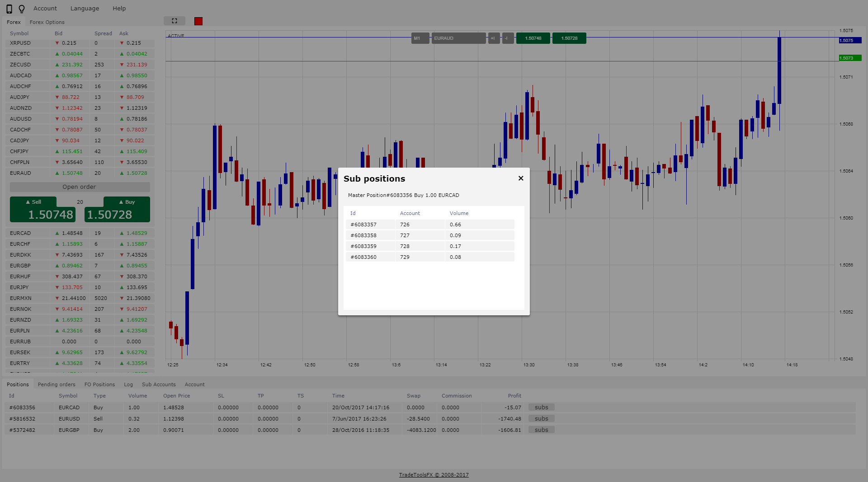868x482 pixels.
Task: Select the red color swatch near fullscreen icon
Action: point(198,21)
